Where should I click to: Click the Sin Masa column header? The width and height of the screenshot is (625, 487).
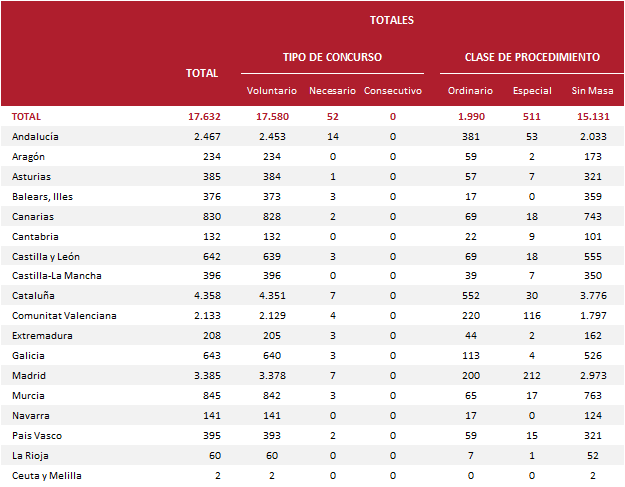592,91
